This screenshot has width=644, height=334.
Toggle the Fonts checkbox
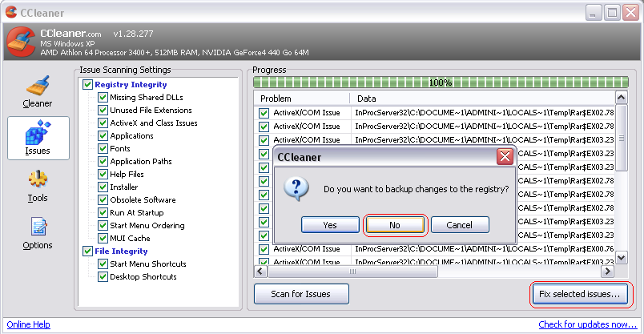tap(103, 148)
